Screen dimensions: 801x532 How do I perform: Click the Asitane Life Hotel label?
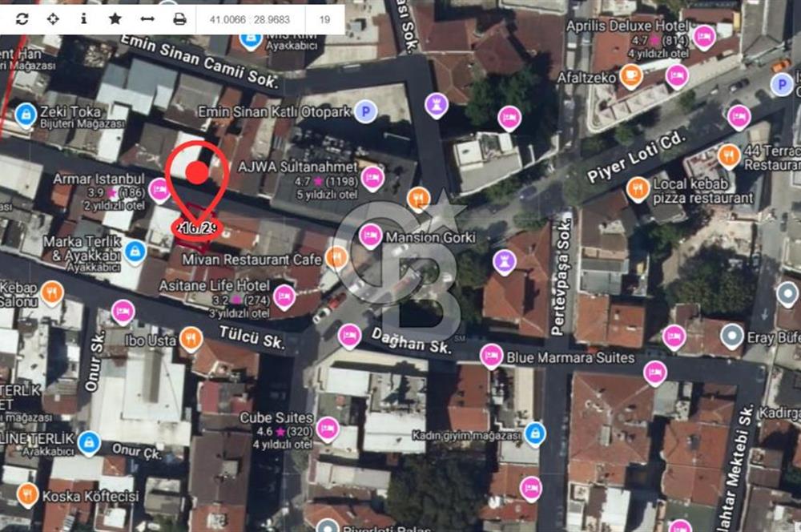pyautogui.click(x=215, y=286)
